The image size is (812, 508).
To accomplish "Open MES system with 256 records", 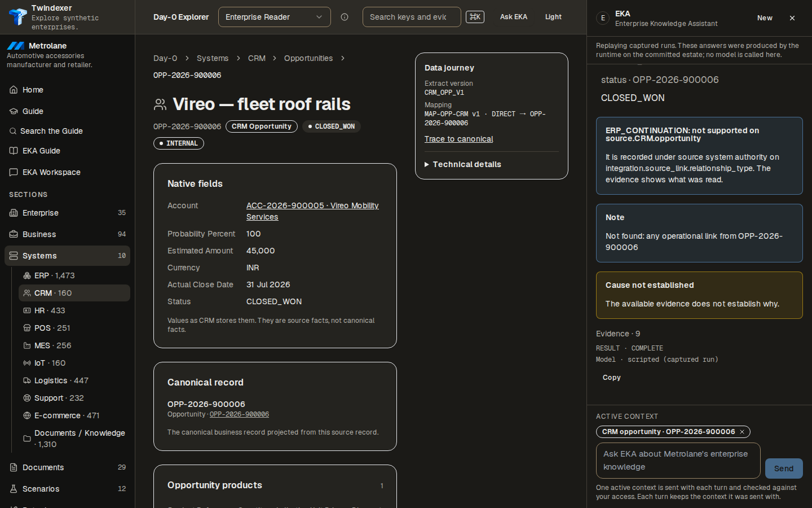I will [74, 345].
